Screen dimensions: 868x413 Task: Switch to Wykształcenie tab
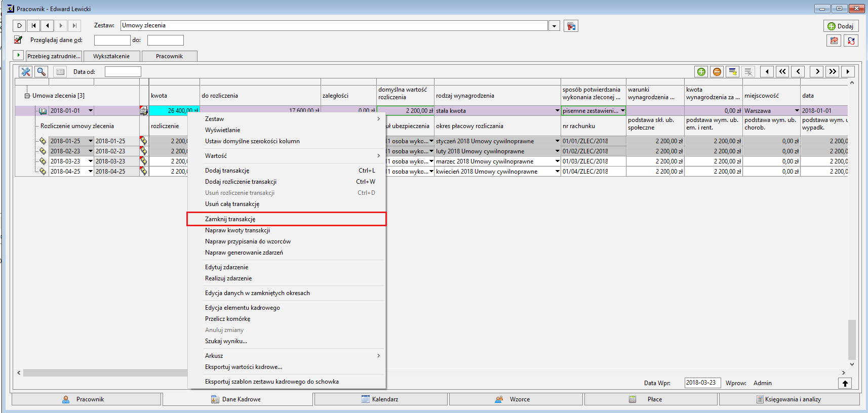[111, 56]
